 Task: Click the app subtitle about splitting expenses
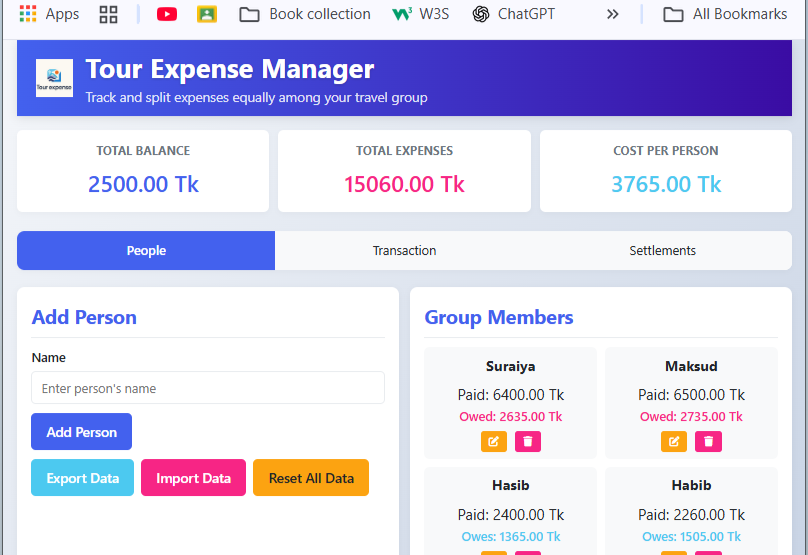257,97
